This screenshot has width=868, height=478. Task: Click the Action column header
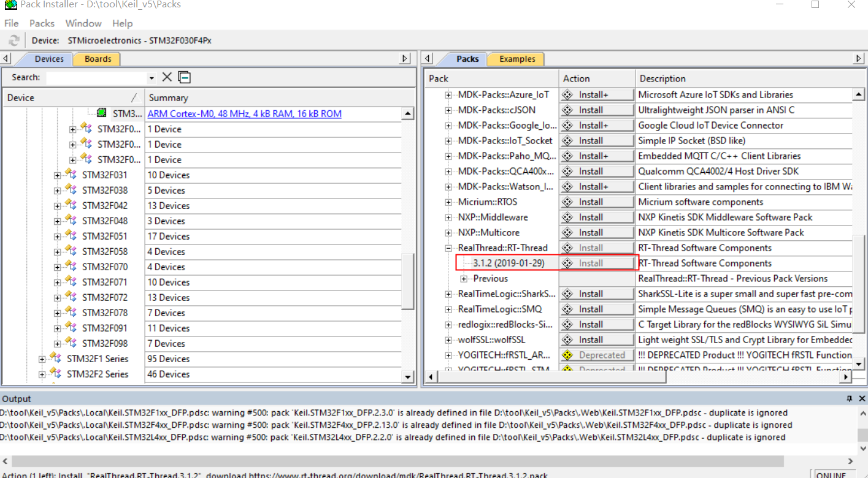tap(597, 78)
